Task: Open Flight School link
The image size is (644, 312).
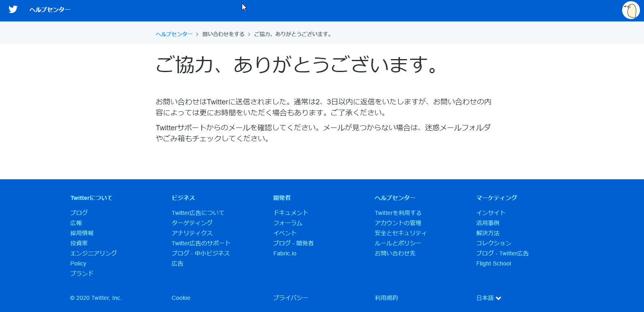Action: (x=494, y=263)
